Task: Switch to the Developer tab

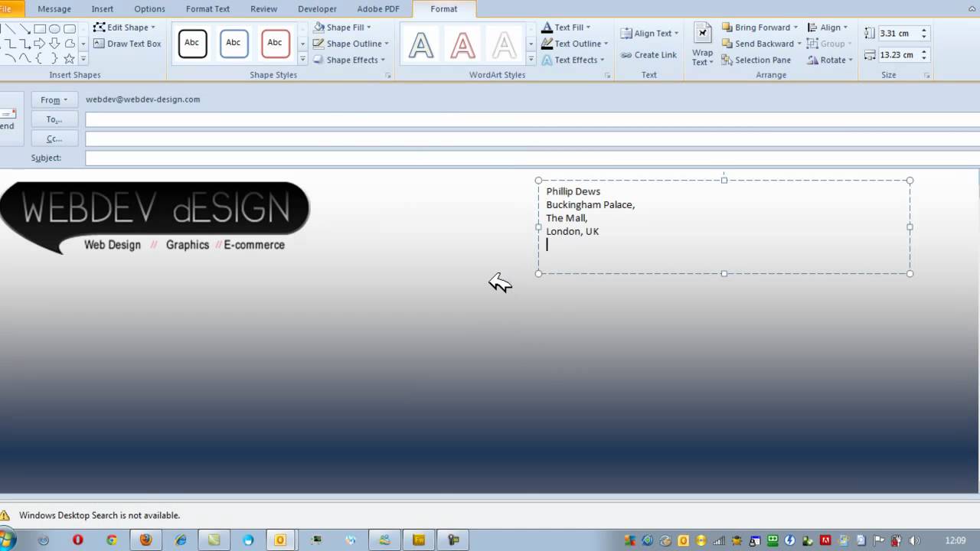Action: tap(317, 9)
